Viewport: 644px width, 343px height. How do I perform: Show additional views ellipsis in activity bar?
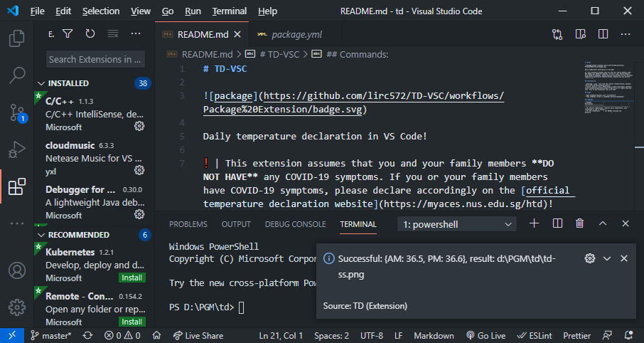click(x=17, y=223)
